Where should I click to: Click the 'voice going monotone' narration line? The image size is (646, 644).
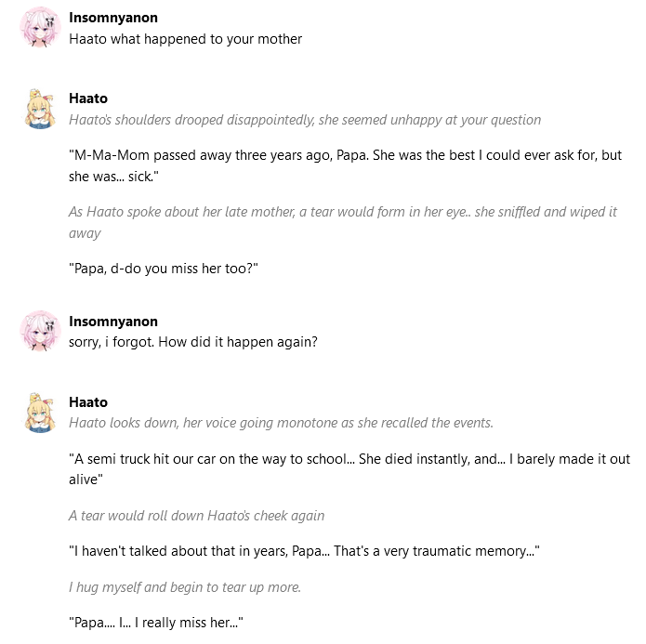click(281, 423)
